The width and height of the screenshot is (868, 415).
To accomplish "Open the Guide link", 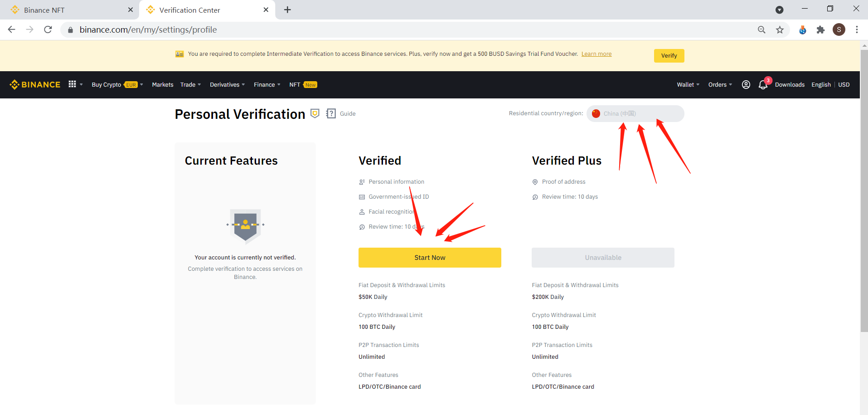I will [348, 114].
